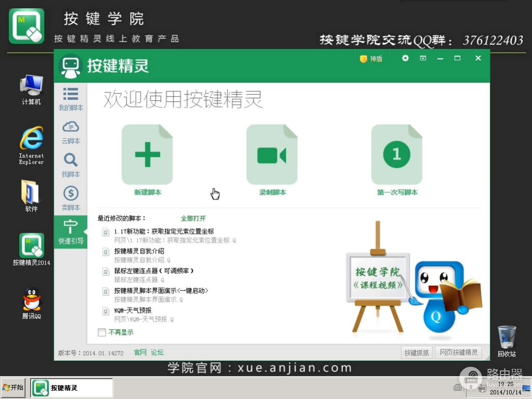Click the 网页按键精灵 button

click(459, 353)
